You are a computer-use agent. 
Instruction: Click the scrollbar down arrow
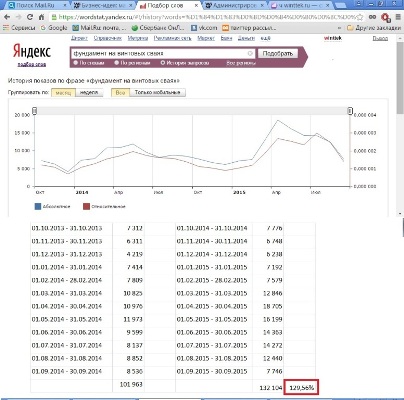pos(400,213)
